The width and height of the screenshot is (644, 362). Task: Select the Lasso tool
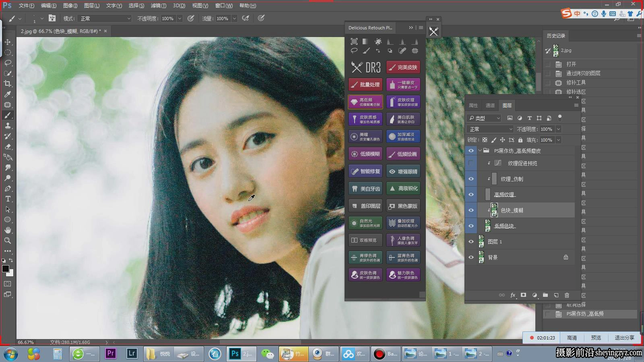[x=8, y=63]
